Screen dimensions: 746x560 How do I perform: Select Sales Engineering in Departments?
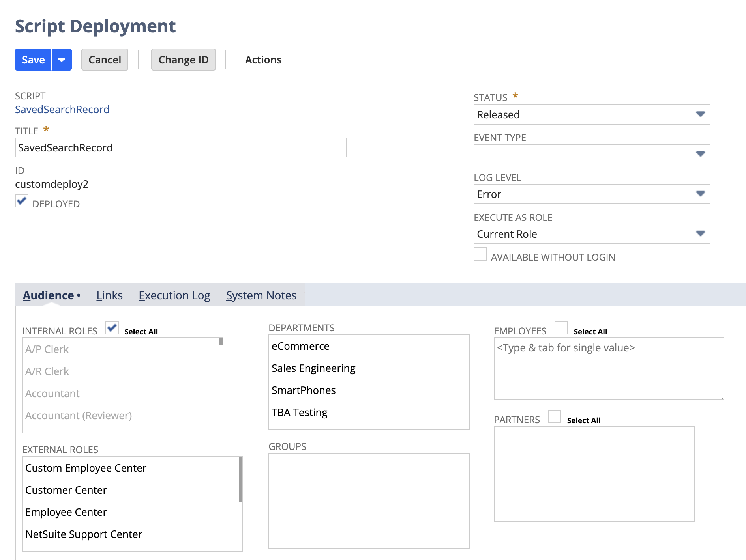[313, 368]
